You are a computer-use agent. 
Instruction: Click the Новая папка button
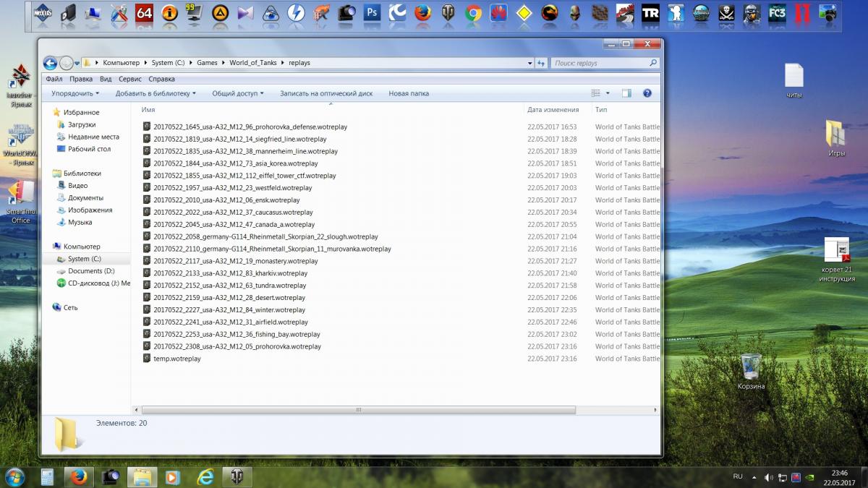point(408,93)
